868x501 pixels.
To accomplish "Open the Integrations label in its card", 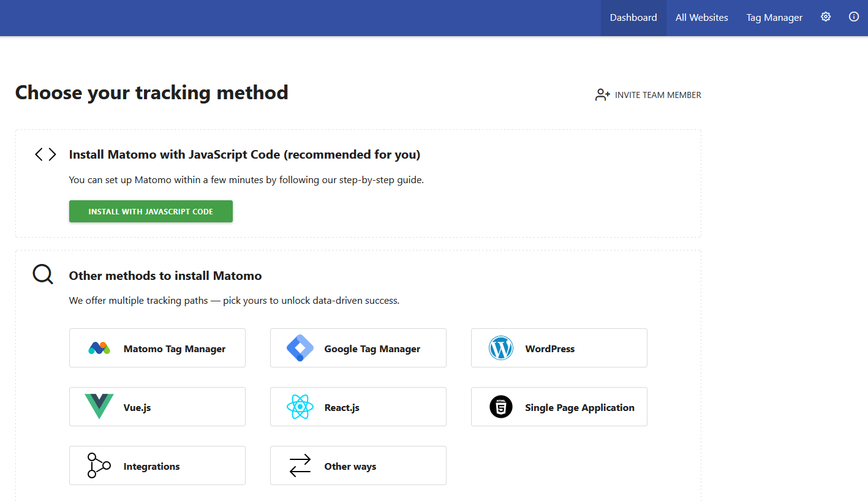I will (152, 466).
